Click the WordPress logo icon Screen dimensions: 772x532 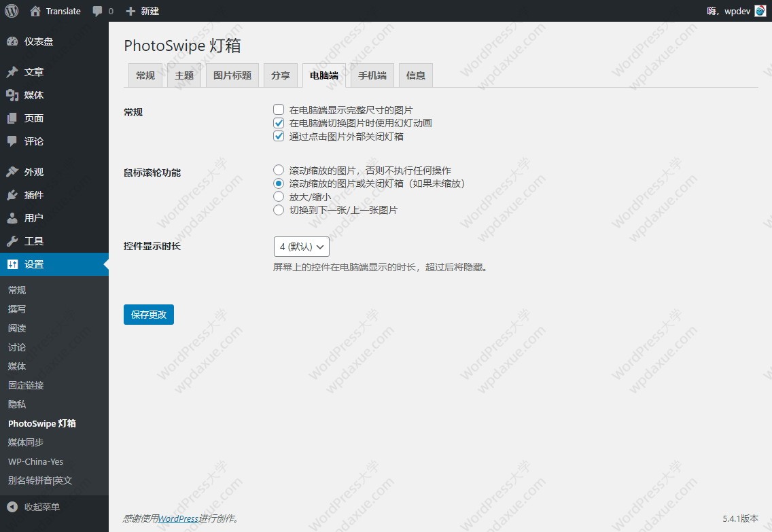click(x=12, y=11)
